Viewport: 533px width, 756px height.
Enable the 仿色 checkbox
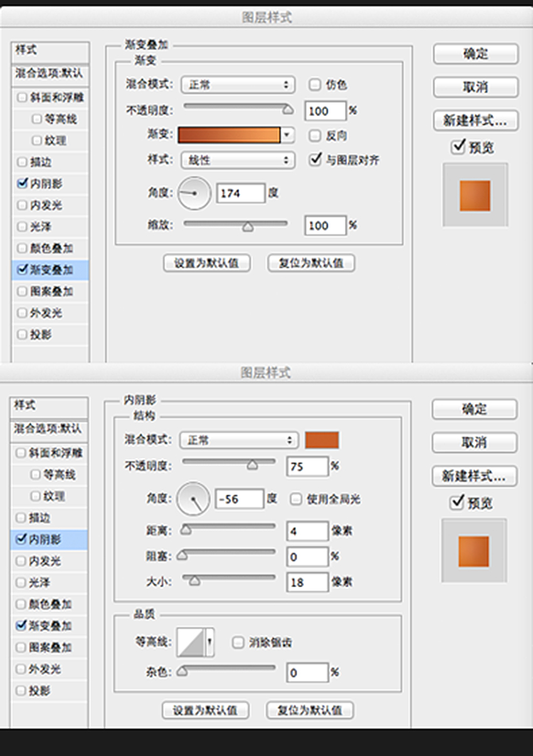tap(315, 84)
